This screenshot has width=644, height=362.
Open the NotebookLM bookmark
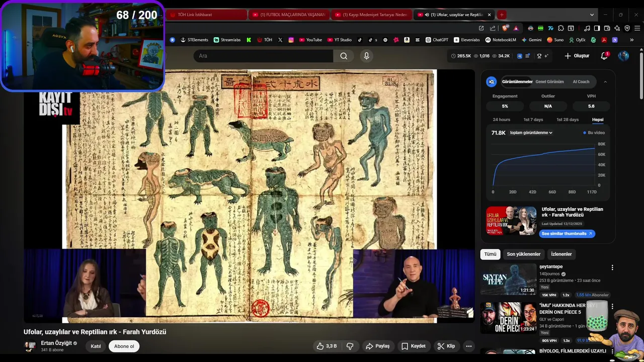coord(501,40)
